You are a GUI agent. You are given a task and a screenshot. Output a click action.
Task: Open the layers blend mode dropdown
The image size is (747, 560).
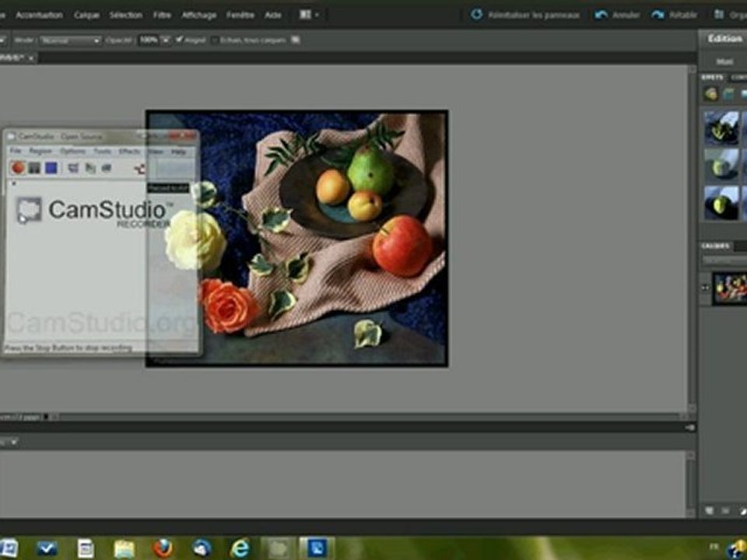click(x=724, y=260)
